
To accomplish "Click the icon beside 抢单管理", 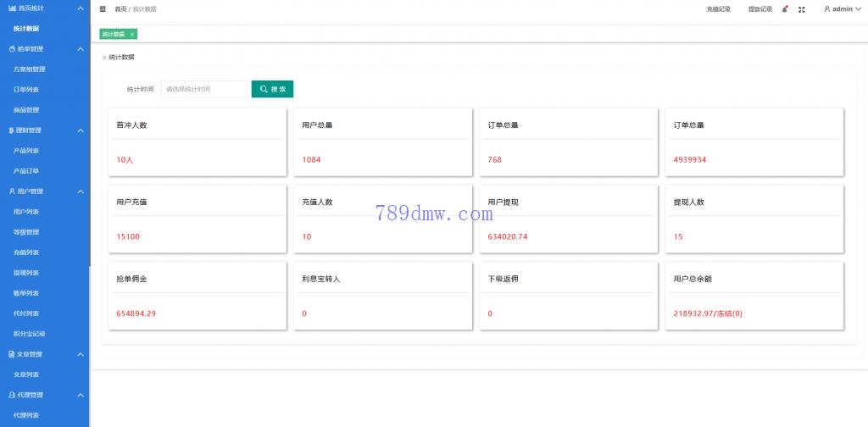I will pos(12,49).
